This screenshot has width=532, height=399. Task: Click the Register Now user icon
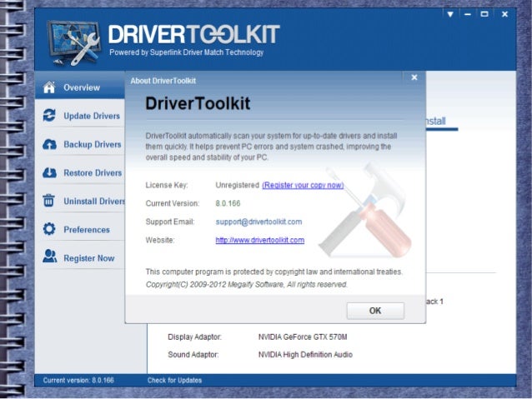click(x=49, y=257)
